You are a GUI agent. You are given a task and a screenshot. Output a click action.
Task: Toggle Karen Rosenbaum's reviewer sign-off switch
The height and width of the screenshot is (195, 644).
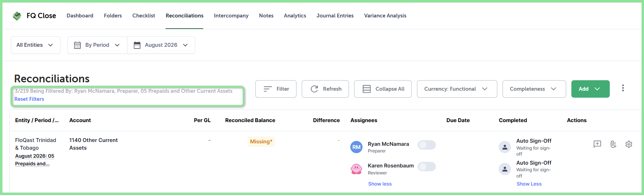click(427, 166)
